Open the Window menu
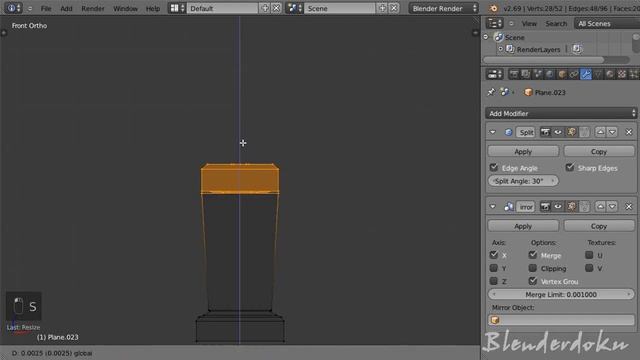This screenshot has height=360, width=640. point(125,9)
